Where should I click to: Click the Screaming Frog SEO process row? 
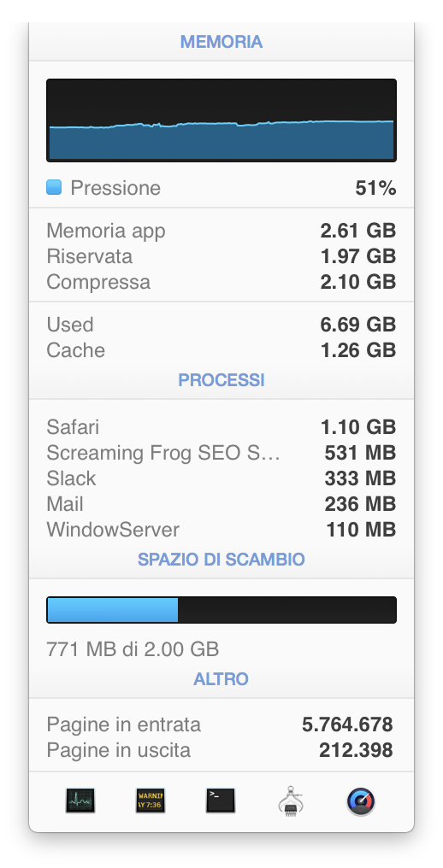tap(221, 453)
